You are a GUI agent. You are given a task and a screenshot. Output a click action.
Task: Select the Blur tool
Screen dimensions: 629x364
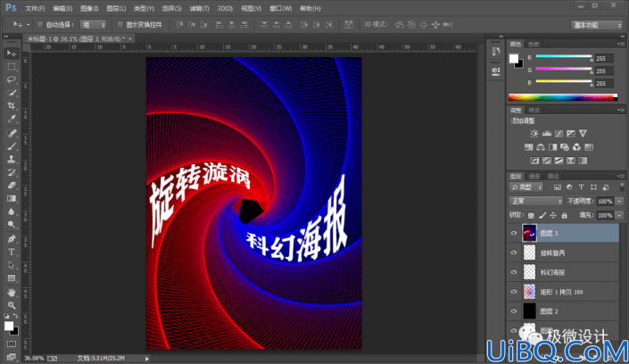coord(12,211)
